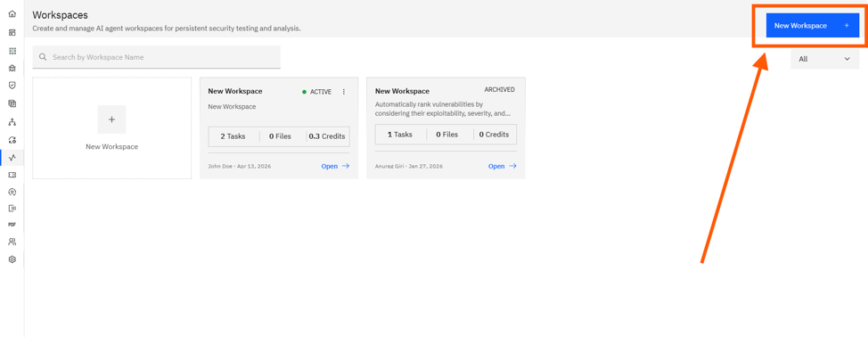
Task: Click the archived card description about ranking vulnerabilities
Action: [x=442, y=109]
